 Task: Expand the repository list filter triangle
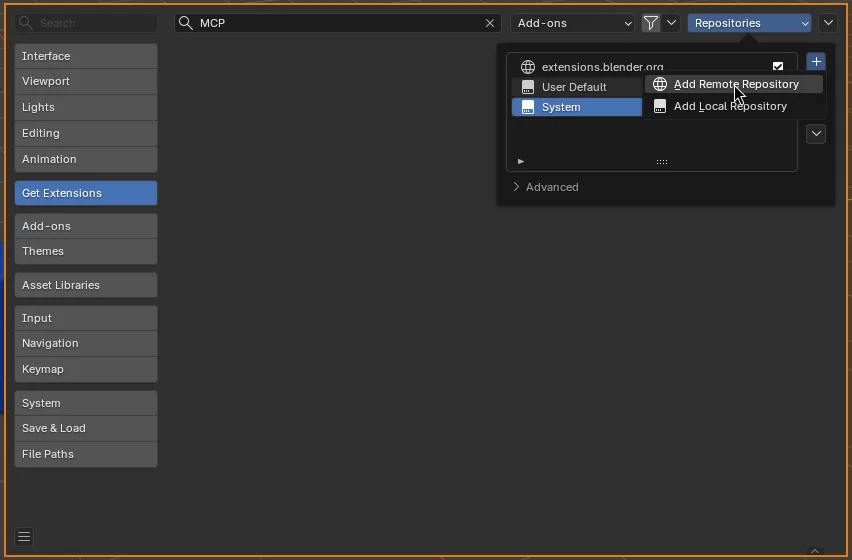[521, 161]
